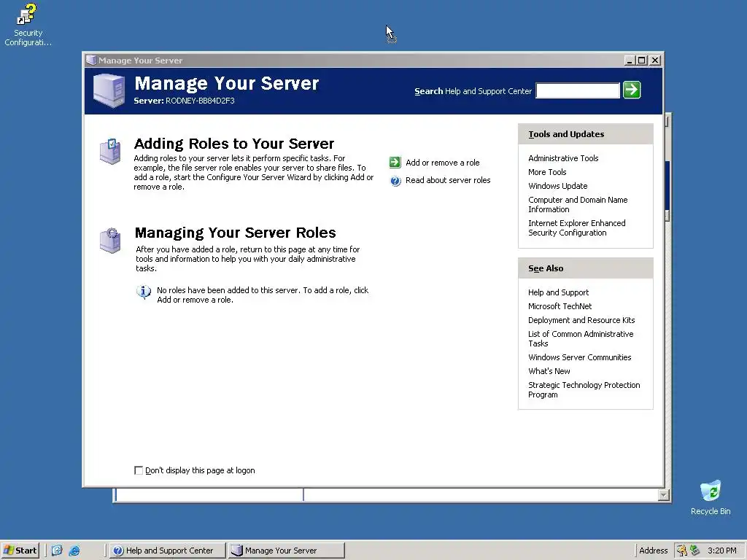Close the Manage Your Server window
Screen dimensions: 747x560
click(x=656, y=61)
